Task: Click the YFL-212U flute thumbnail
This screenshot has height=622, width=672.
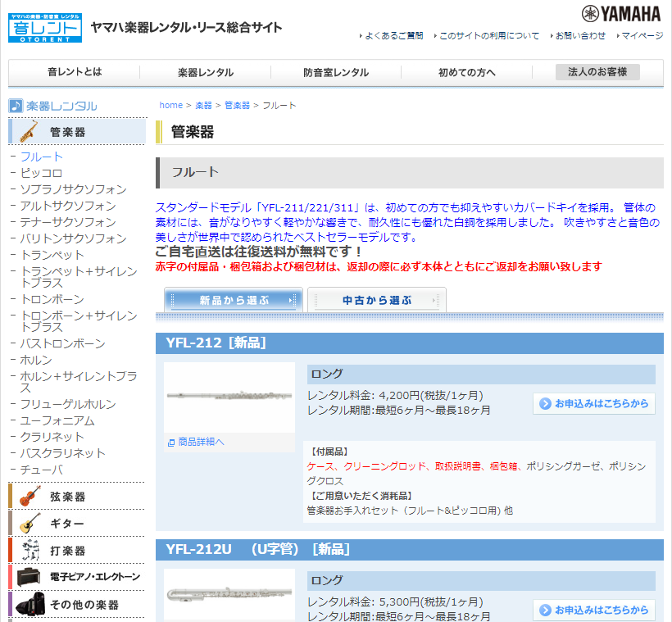Action: tap(229, 595)
